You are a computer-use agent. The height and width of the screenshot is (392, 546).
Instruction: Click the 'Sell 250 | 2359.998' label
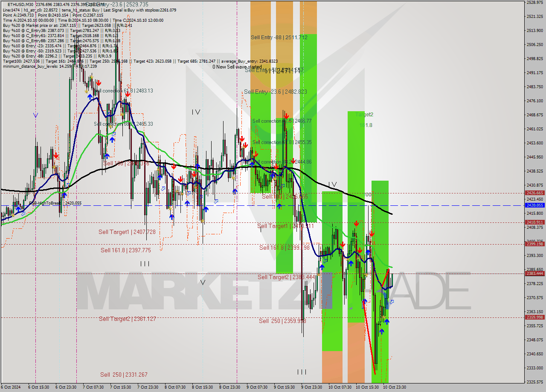282,321
